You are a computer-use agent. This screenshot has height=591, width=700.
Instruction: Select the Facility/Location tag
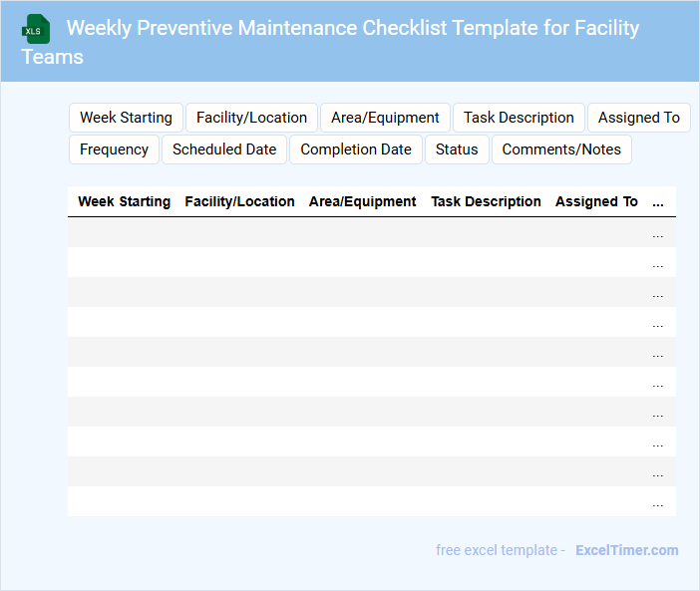point(251,118)
